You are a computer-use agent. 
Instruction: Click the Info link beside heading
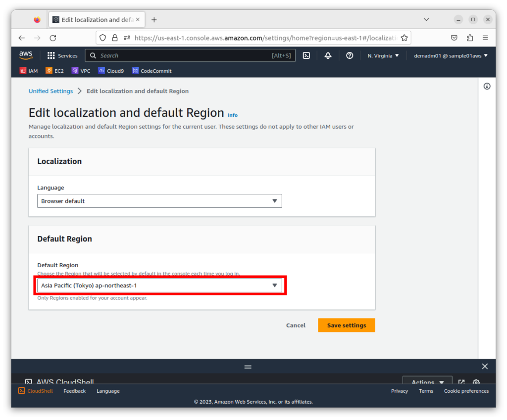point(232,115)
